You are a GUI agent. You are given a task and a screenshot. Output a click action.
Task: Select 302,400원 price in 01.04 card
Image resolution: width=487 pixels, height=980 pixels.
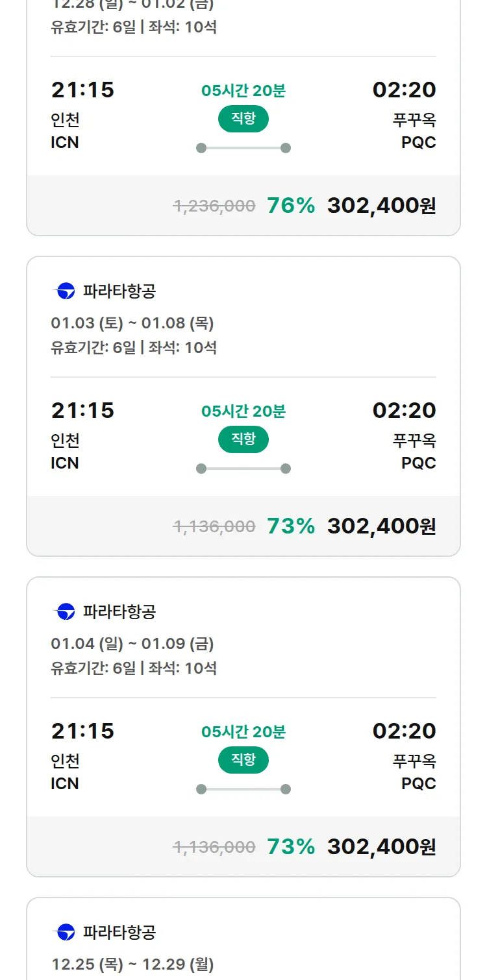tap(381, 847)
